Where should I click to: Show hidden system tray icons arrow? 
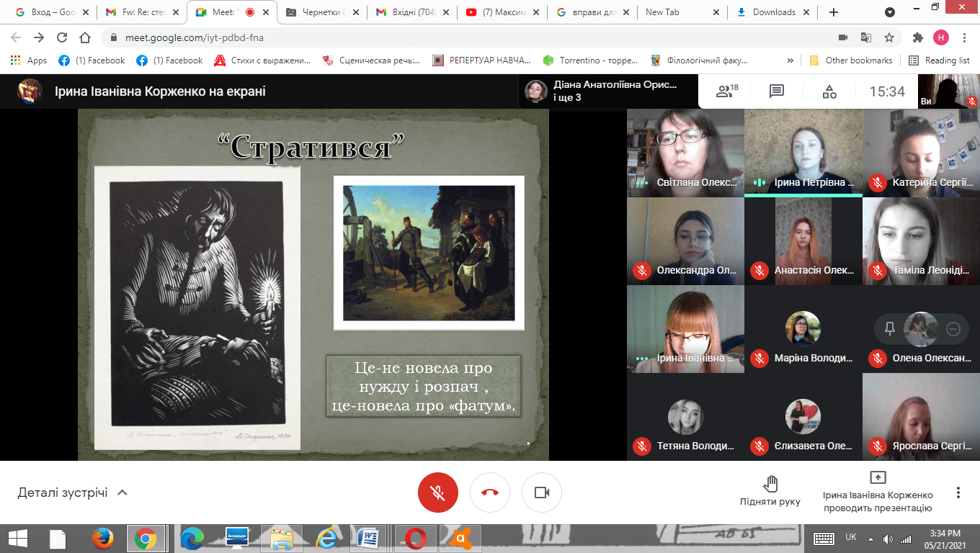870,539
